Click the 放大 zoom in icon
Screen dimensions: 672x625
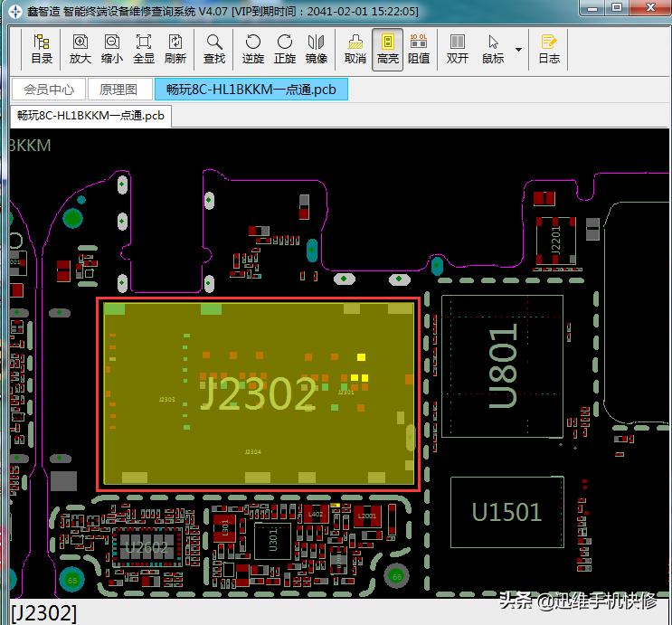coord(80,49)
